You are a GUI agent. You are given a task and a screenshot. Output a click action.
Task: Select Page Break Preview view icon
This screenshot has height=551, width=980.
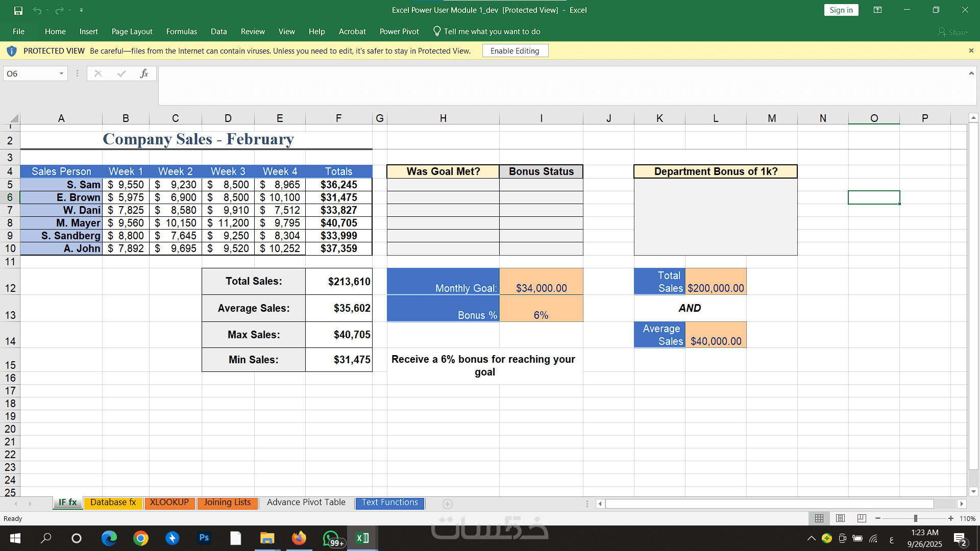click(862, 518)
